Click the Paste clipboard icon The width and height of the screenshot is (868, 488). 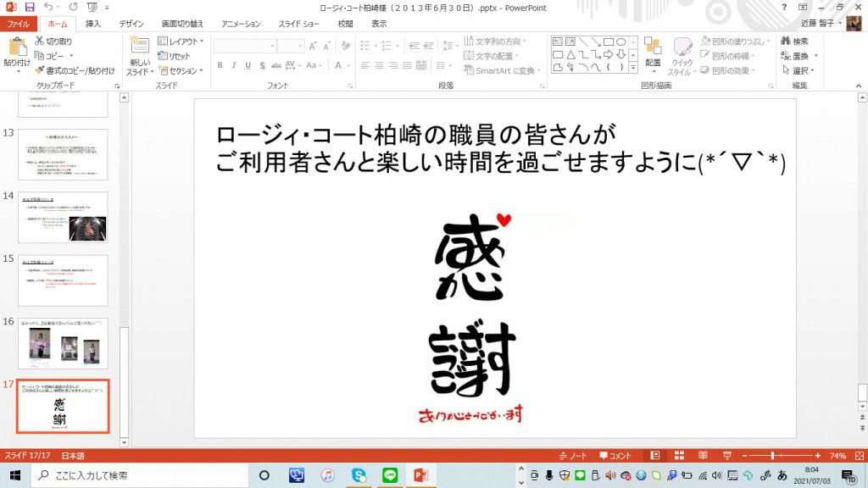16,49
